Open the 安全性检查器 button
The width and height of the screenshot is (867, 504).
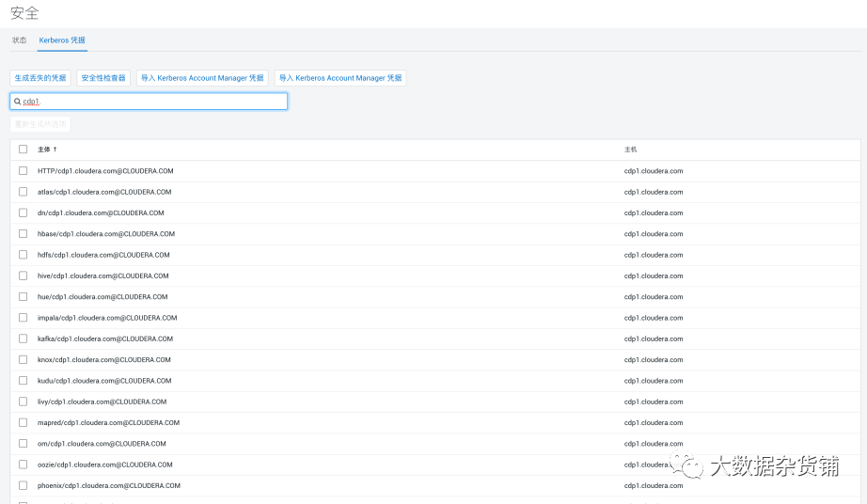[103, 78]
